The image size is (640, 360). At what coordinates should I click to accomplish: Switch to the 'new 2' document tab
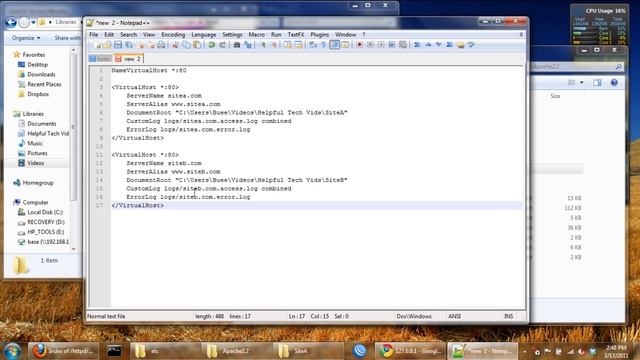[129, 59]
